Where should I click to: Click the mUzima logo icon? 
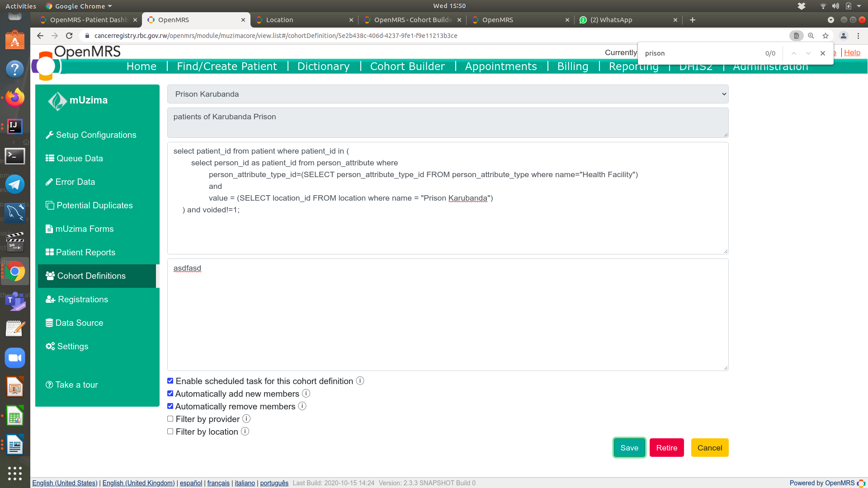(57, 101)
